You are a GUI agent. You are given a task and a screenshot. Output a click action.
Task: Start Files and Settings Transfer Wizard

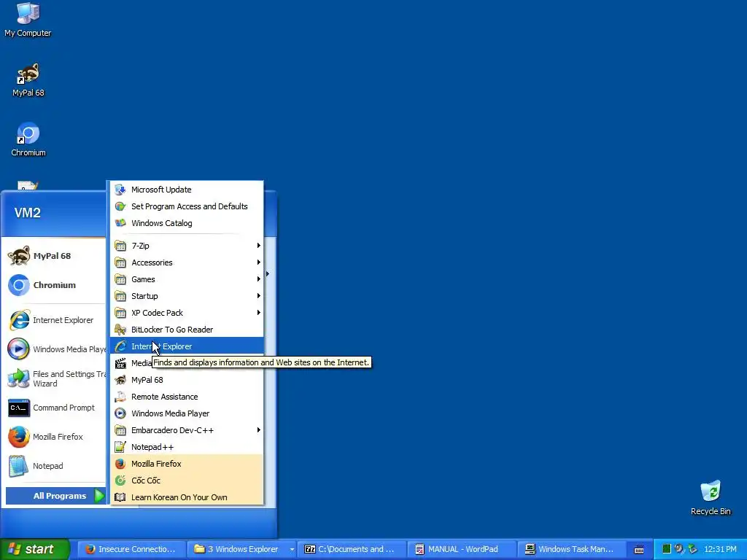[x=55, y=378]
